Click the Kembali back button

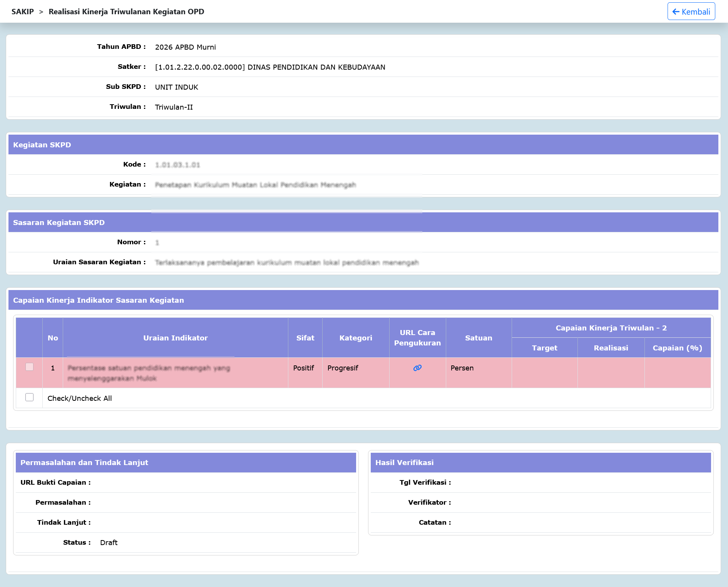(x=691, y=12)
